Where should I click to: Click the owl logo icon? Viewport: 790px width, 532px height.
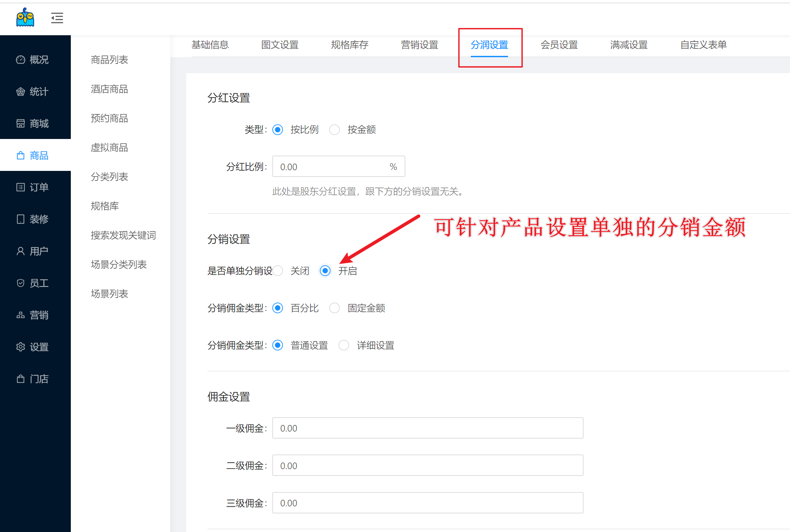click(25, 18)
